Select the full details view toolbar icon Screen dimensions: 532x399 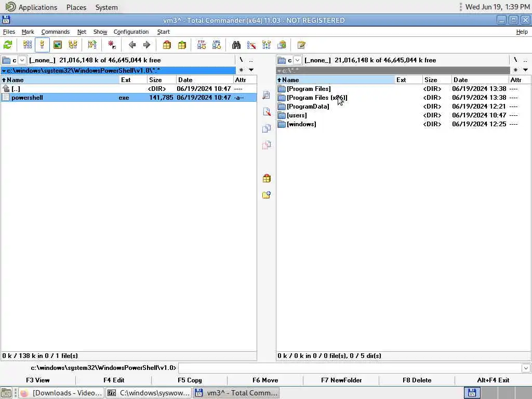[x=42, y=45]
